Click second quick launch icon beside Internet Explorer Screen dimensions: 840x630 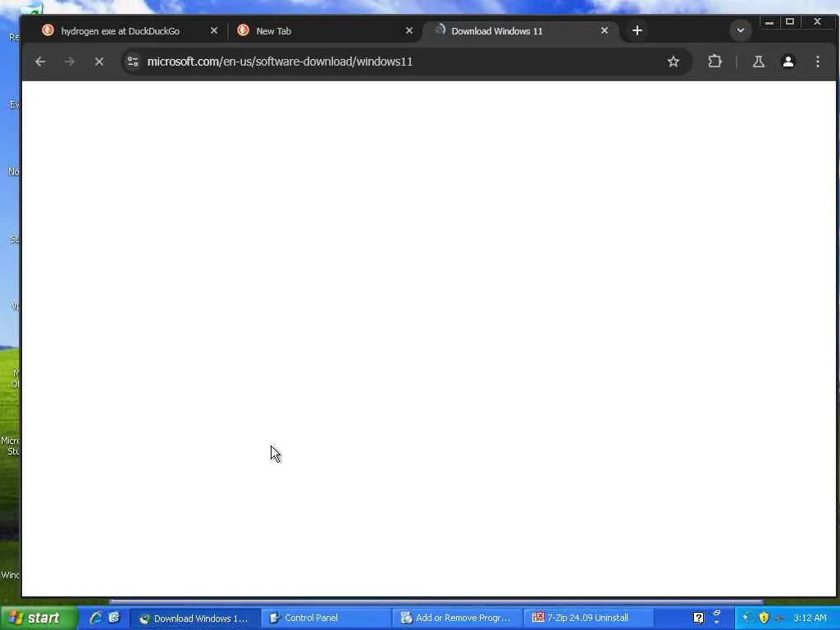[114, 618]
